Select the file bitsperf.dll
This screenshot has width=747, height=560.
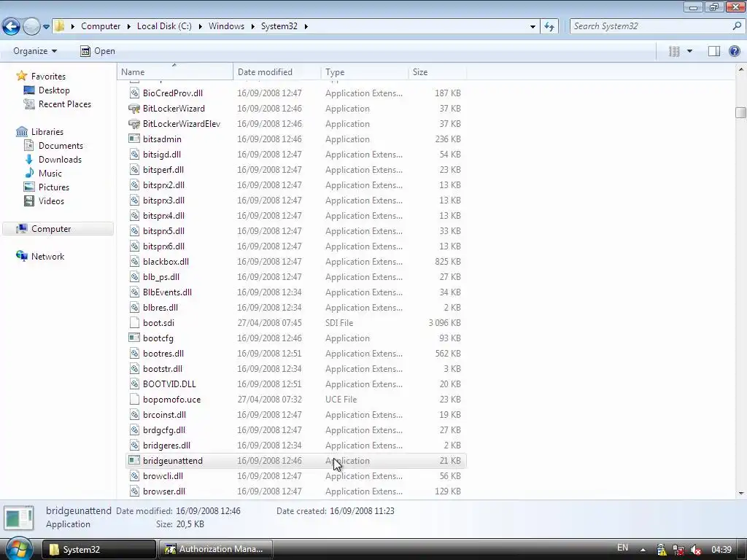pyautogui.click(x=163, y=169)
